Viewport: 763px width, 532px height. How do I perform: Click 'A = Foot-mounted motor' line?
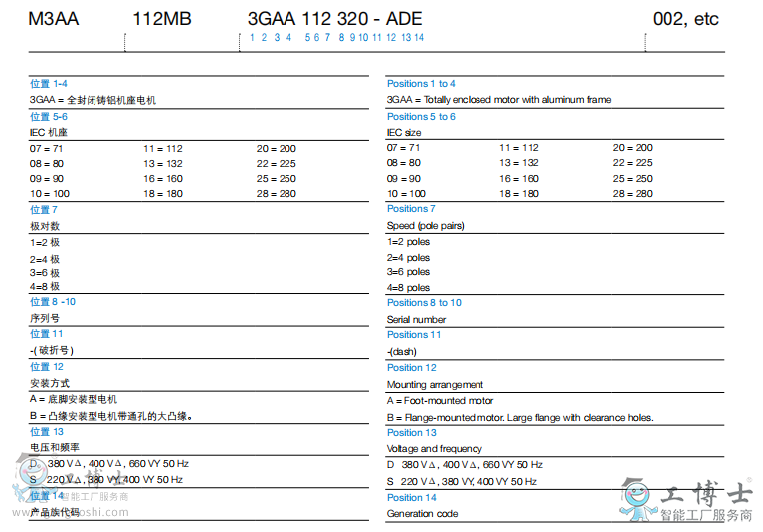click(x=440, y=401)
